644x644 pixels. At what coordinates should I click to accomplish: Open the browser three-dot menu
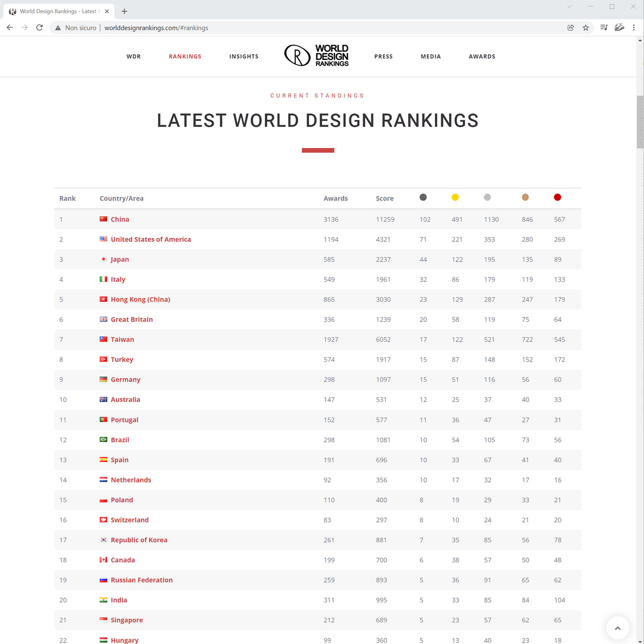(634, 28)
